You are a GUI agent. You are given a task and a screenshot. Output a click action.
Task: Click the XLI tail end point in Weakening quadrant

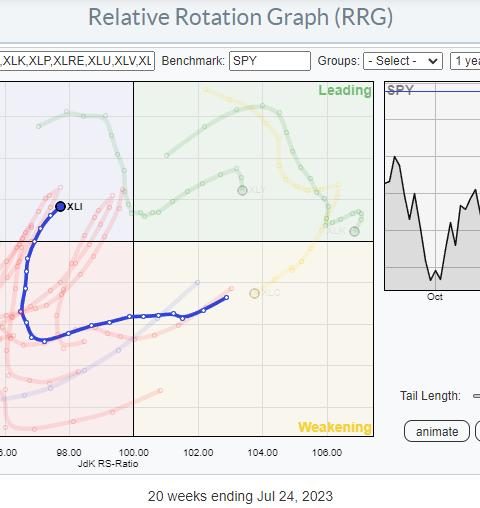[x=227, y=298]
